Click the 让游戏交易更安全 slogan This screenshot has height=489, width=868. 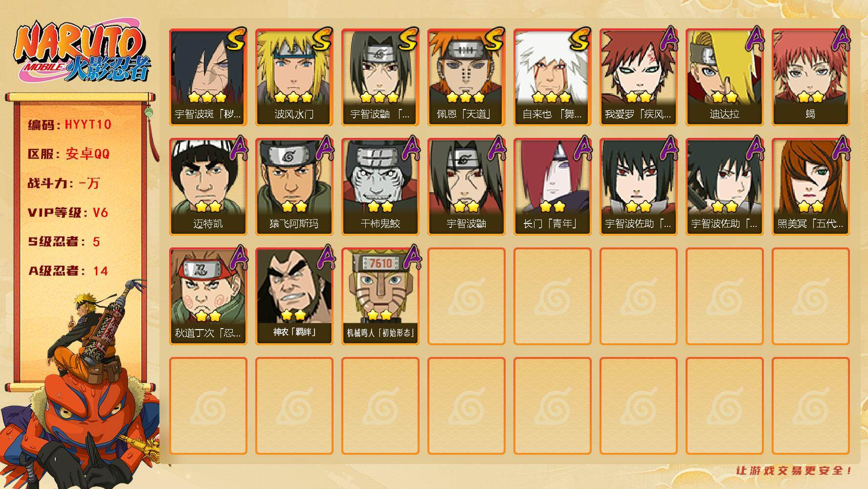pos(794,470)
